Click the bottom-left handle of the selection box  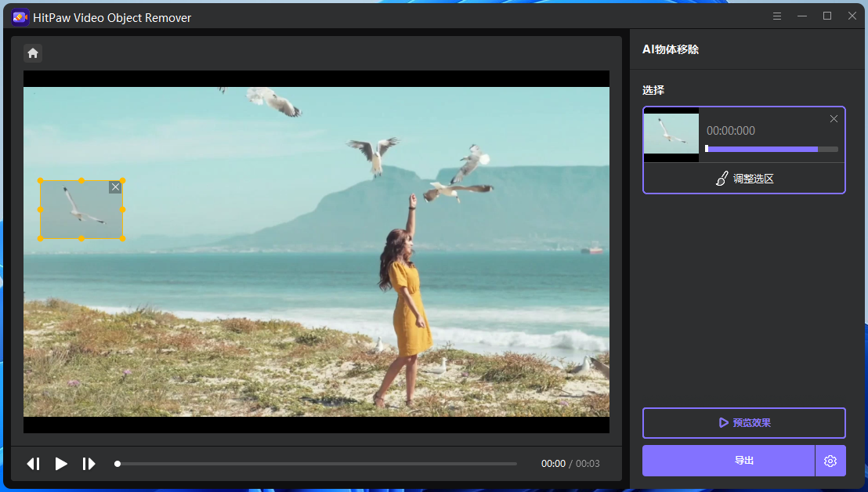(41, 238)
